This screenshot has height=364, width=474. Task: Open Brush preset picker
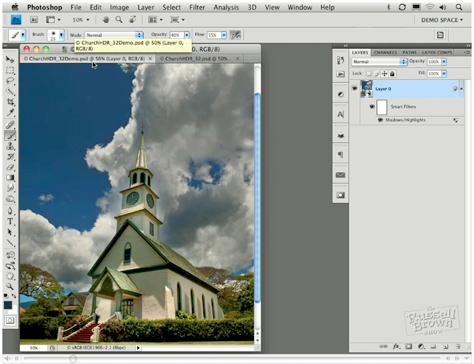pyautogui.click(x=61, y=35)
